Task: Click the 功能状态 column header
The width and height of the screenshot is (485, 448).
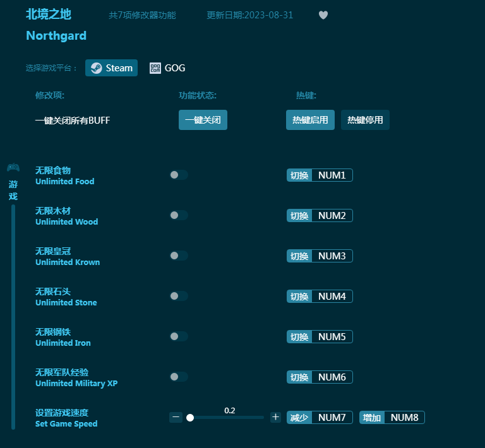Action: 198,95
